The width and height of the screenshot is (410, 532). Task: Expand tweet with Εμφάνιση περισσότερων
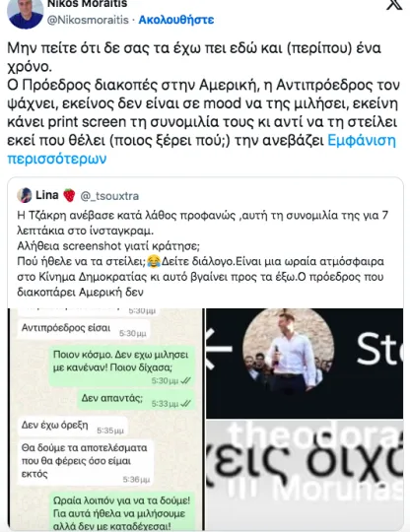click(x=202, y=150)
